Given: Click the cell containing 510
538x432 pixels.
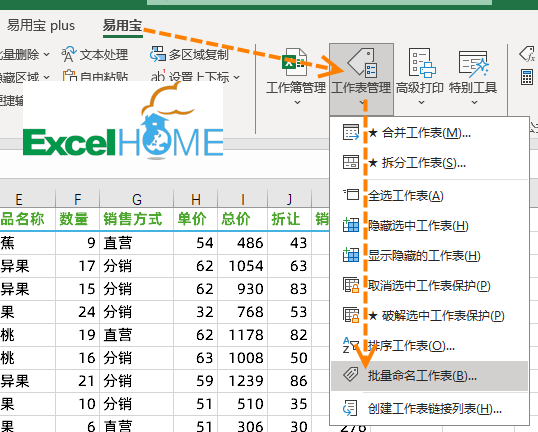Looking at the screenshot, I should point(243,404).
